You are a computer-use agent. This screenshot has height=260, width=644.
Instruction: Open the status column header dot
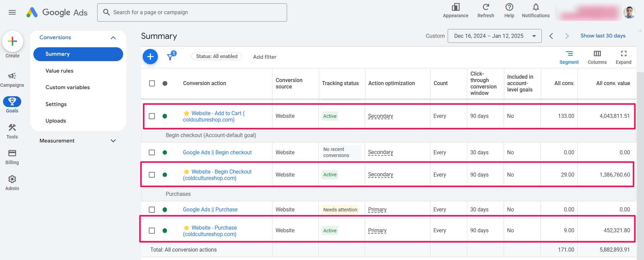pyautogui.click(x=165, y=83)
